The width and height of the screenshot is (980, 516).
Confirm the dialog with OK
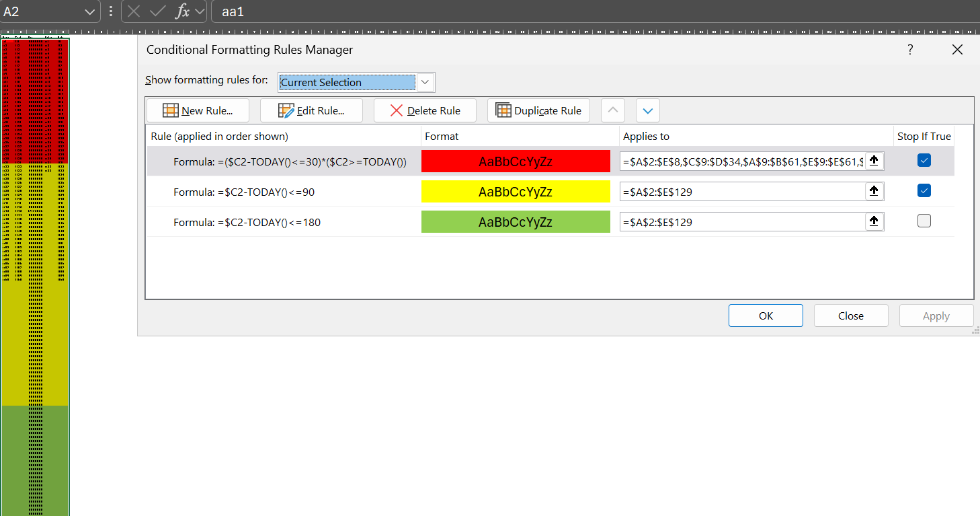click(x=766, y=316)
